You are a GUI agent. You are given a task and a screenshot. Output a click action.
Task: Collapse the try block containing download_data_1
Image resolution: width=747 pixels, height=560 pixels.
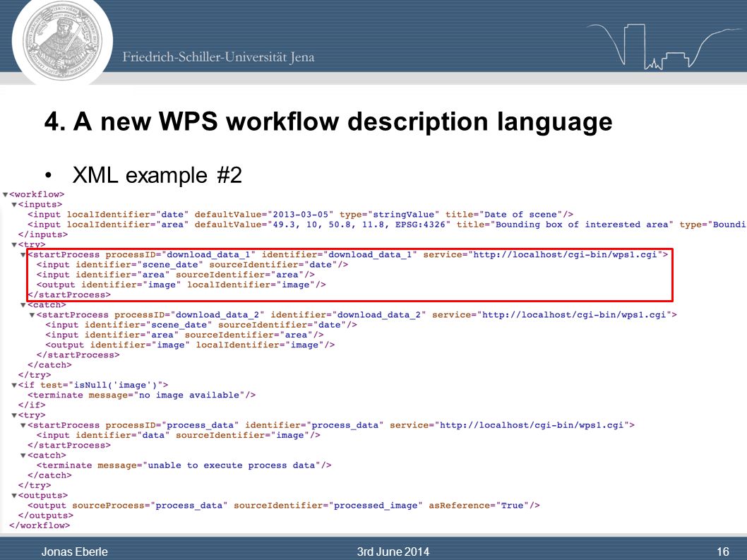point(14,244)
